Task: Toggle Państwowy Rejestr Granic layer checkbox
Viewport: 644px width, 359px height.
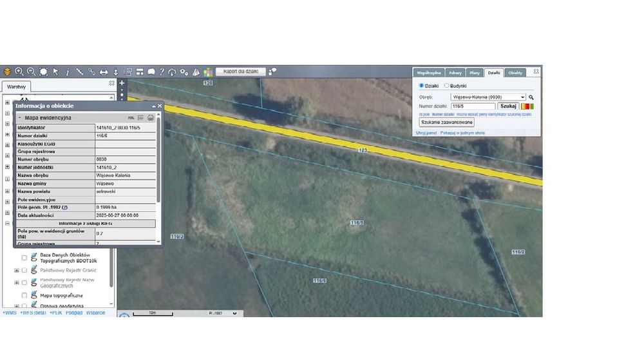Action: [24, 270]
